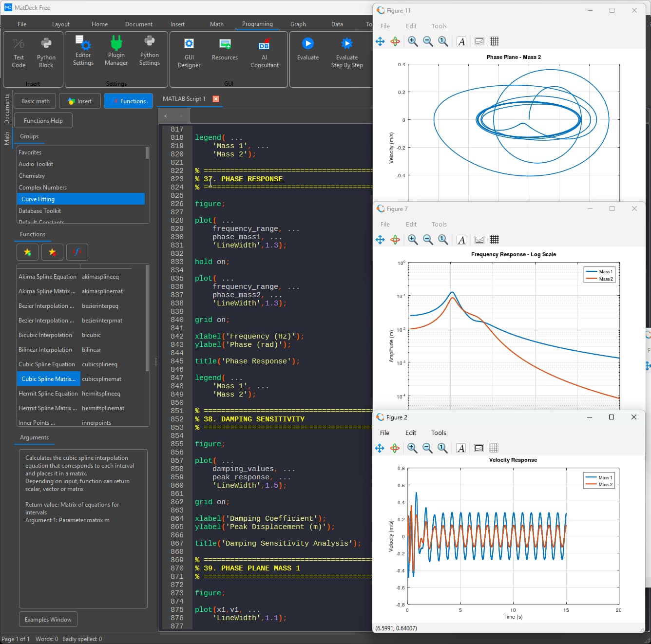The height and width of the screenshot is (644, 651).
Task: Click the Groups list scrollbar
Action: [x=147, y=153]
